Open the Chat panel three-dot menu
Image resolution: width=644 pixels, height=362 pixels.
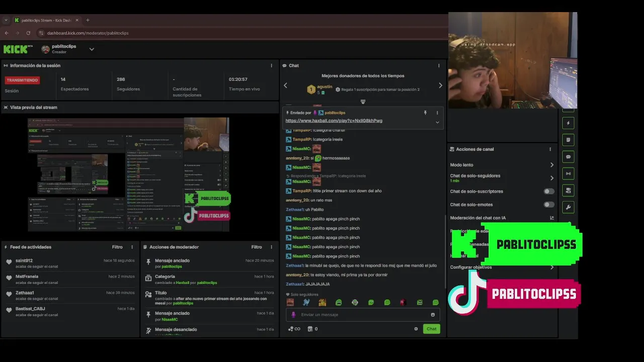pyautogui.click(x=439, y=65)
